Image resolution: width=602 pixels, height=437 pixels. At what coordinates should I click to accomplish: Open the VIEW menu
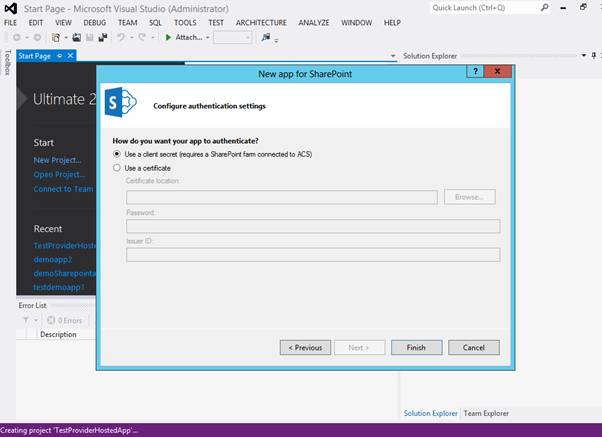63,23
